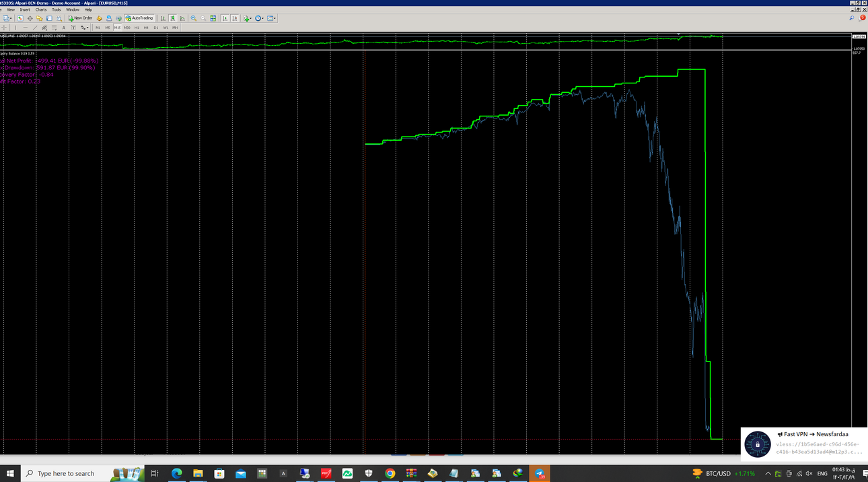Switch to M1 timeframe

tap(98, 28)
